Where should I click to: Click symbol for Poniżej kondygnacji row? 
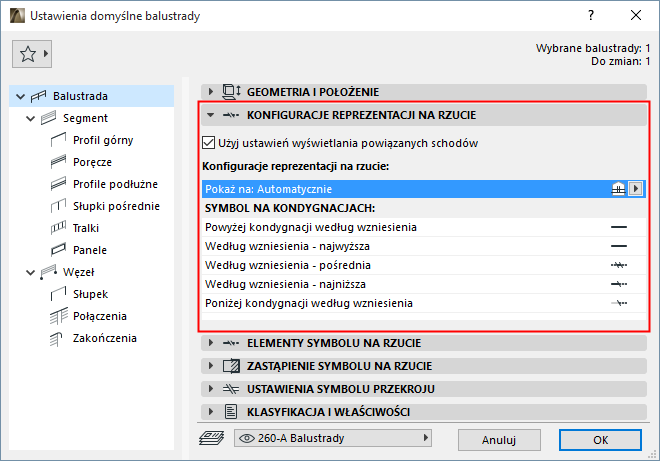619,303
